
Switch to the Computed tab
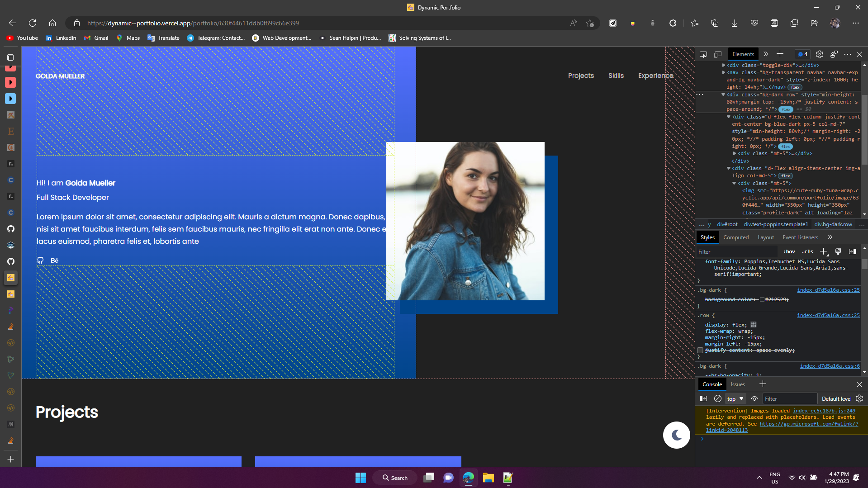[x=736, y=237]
